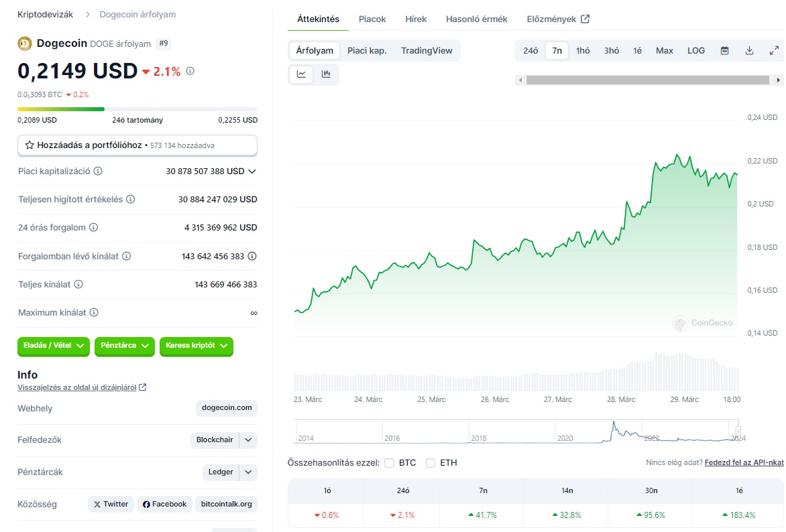Show info for 24 órás forgalom
The image size is (786, 532).
94,227
